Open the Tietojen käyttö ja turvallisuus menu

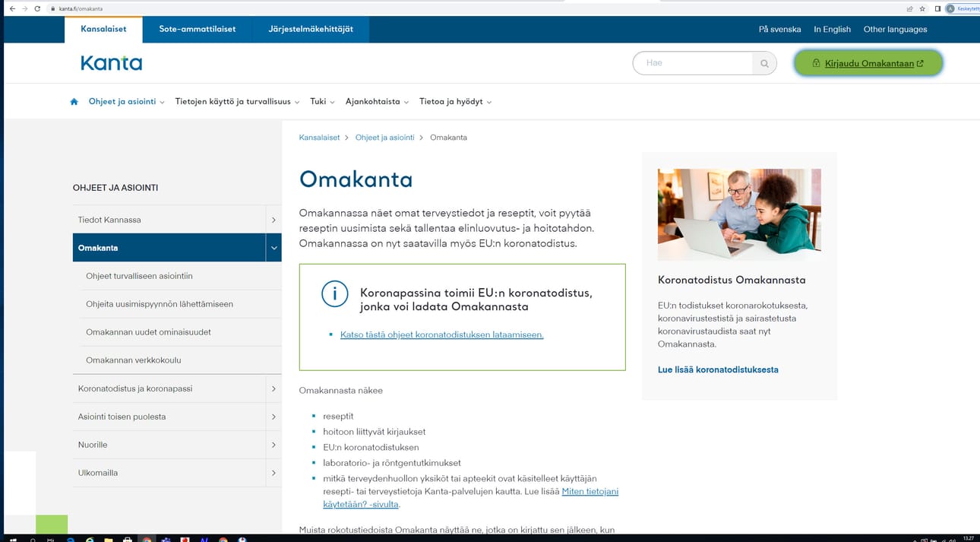click(x=237, y=102)
